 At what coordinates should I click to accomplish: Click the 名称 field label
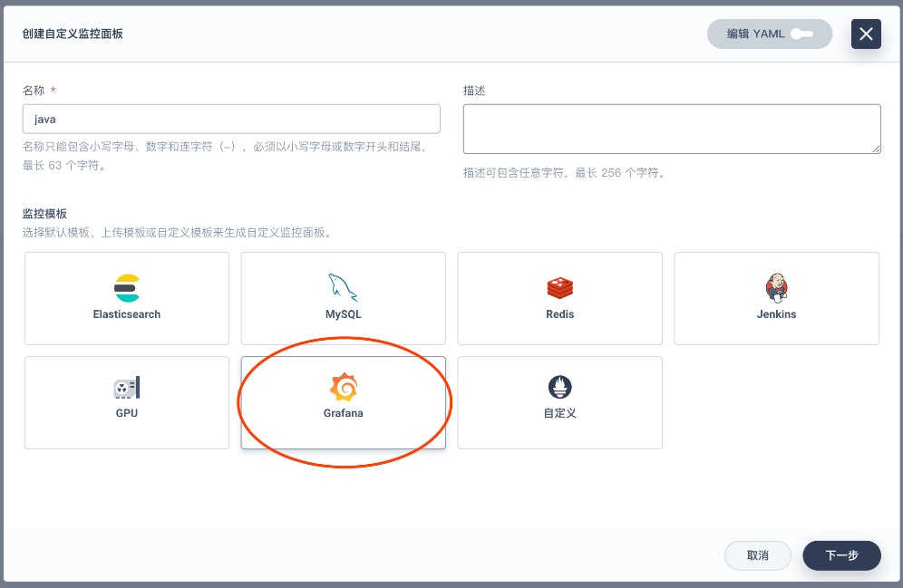(x=34, y=91)
